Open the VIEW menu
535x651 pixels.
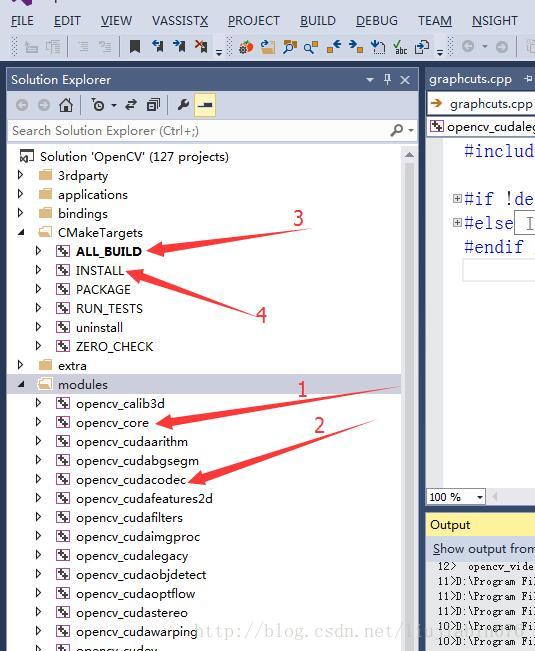coord(116,21)
